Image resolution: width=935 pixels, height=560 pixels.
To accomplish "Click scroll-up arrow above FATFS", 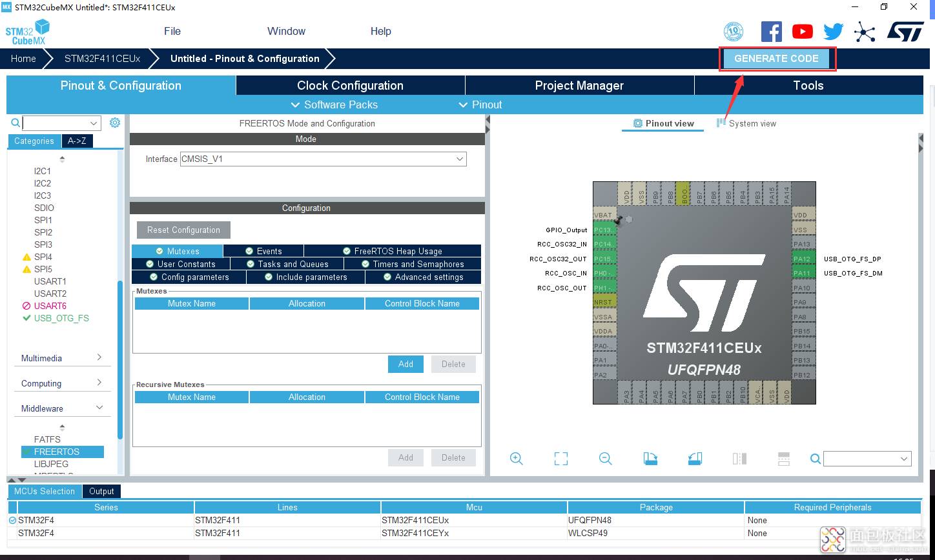I will coord(62,427).
